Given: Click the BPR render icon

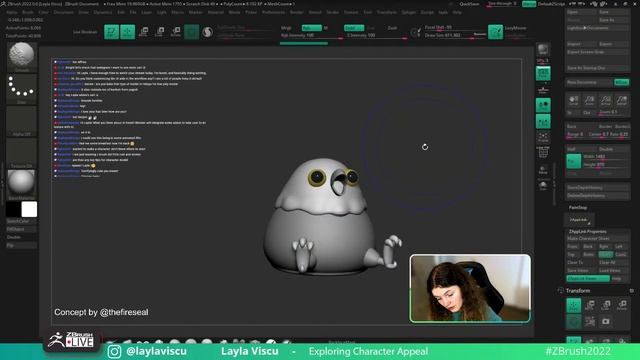Looking at the screenshot, I should pyautogui.click(x=543, y=50).
